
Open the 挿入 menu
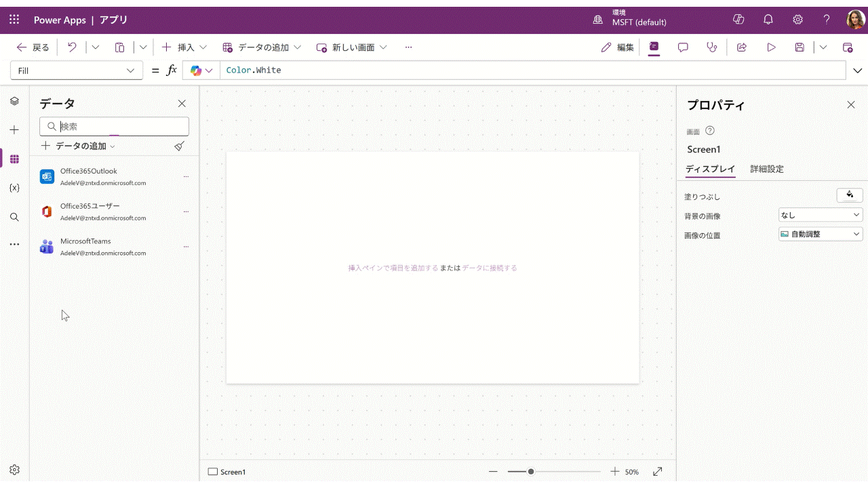click(x=184, y=47)
